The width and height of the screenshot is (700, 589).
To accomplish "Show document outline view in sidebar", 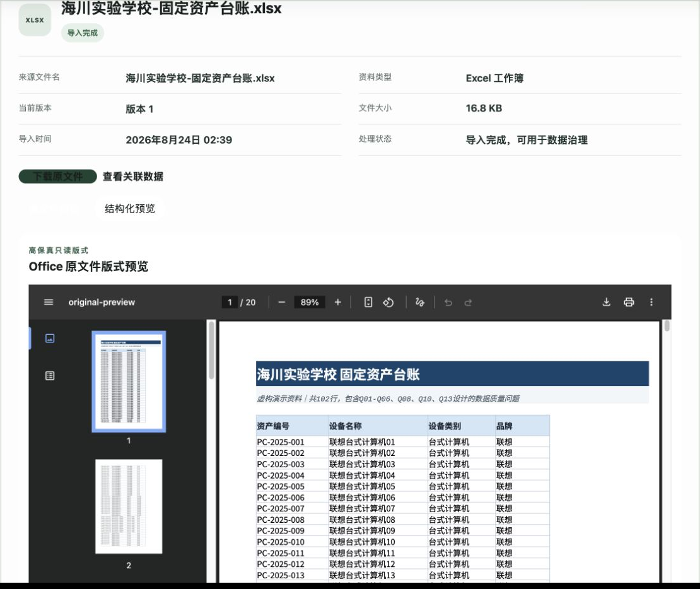I will click(x=50, y=376).
